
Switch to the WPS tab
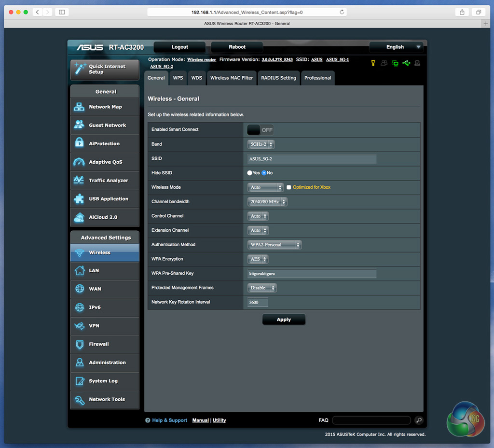pos(178,78)
